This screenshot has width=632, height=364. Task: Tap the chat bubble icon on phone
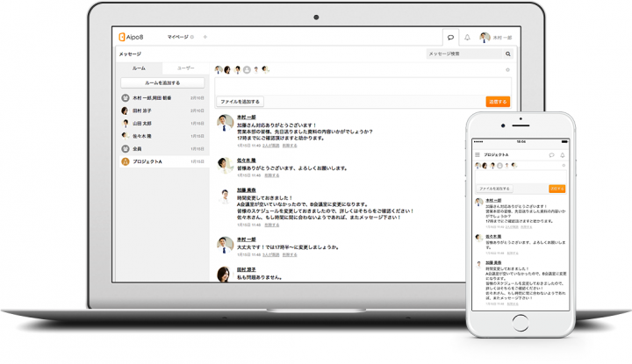point(551,154)
